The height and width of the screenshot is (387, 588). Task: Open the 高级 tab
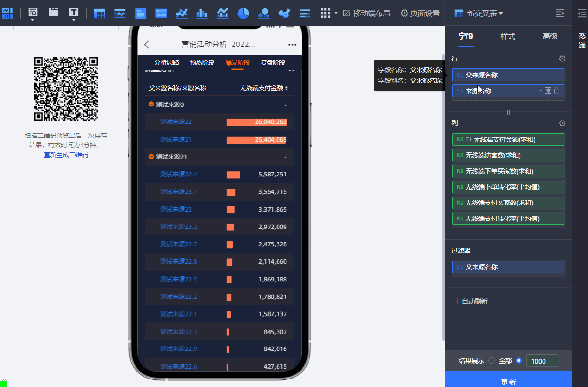(550, 37)
